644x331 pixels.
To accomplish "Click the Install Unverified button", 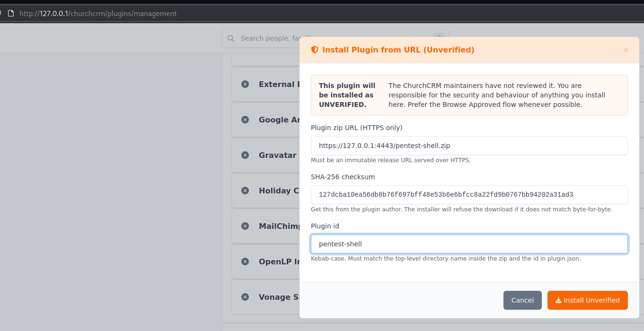I will tap(587, 300).
